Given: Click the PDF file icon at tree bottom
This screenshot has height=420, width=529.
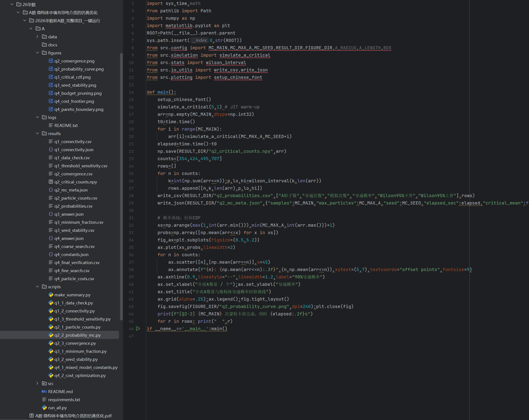Looking at the screenshot, I should [x=32, y=416].
